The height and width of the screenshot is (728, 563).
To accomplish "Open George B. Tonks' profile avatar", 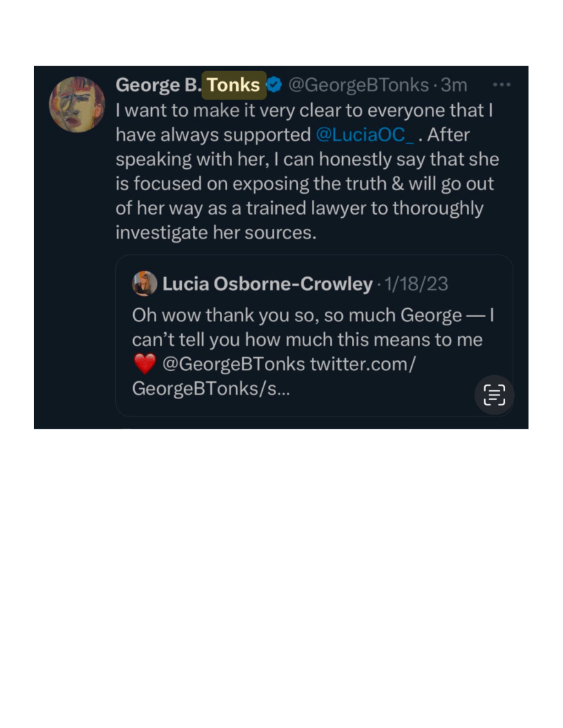I will coord(77,105).
